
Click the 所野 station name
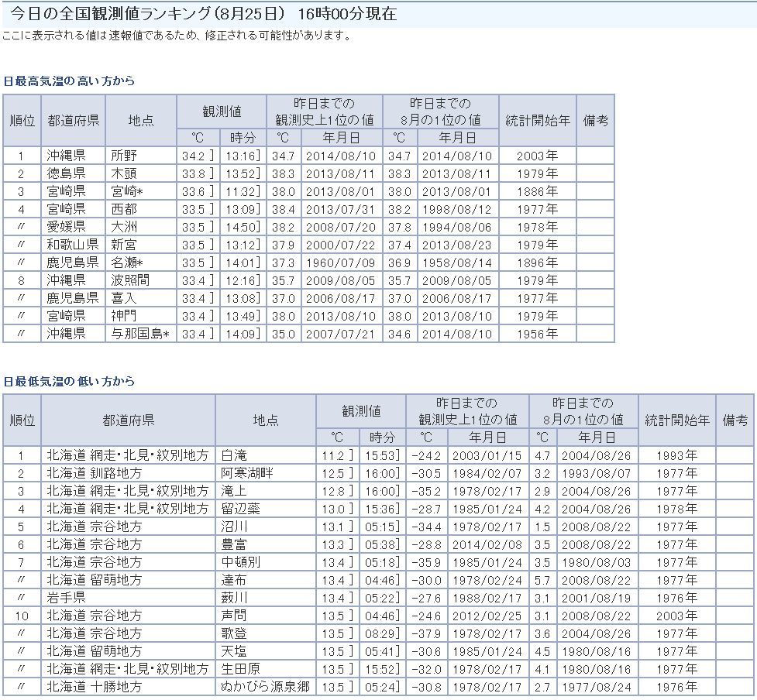pos(125,156)
